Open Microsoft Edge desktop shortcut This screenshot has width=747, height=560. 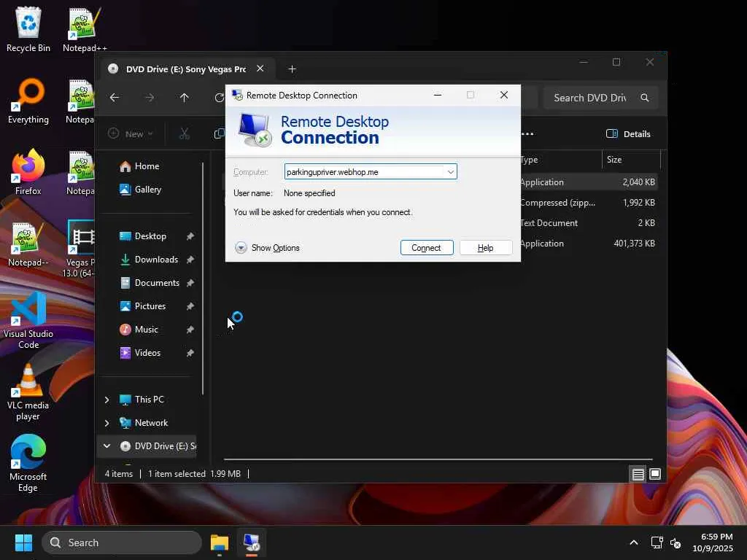pos(28,463)
